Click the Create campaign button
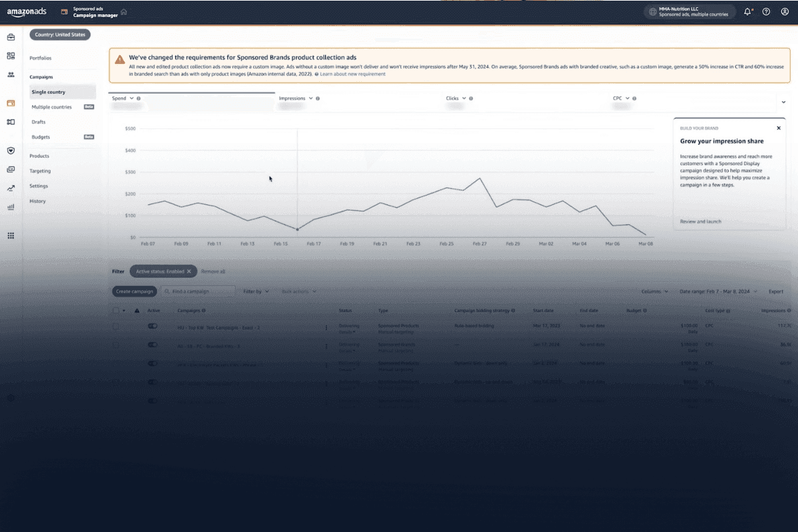This screenshot has height=532, width=798. (x=134, y=291)
